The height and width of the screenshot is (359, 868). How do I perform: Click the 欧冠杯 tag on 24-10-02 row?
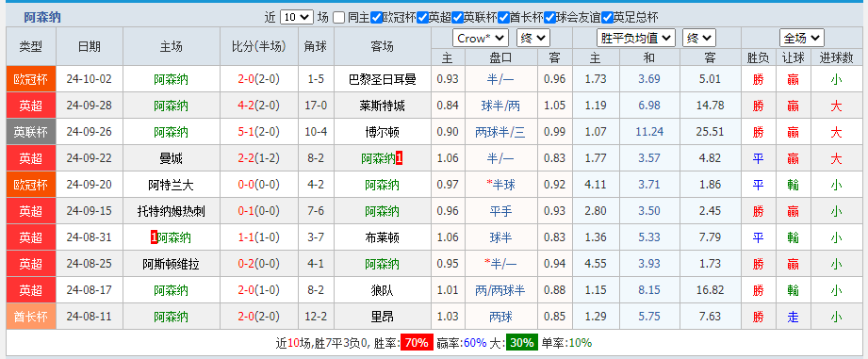tap(31, 79)
